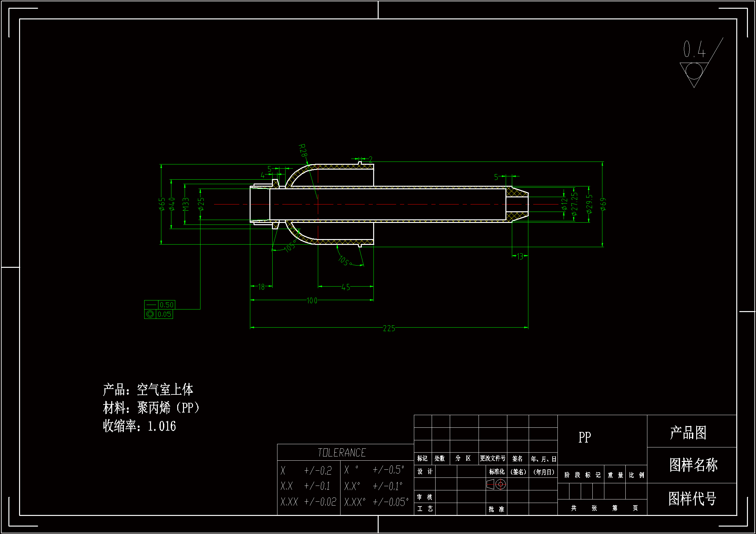
Task: Select the R28 radius dimension label
Action: [303, 150]
